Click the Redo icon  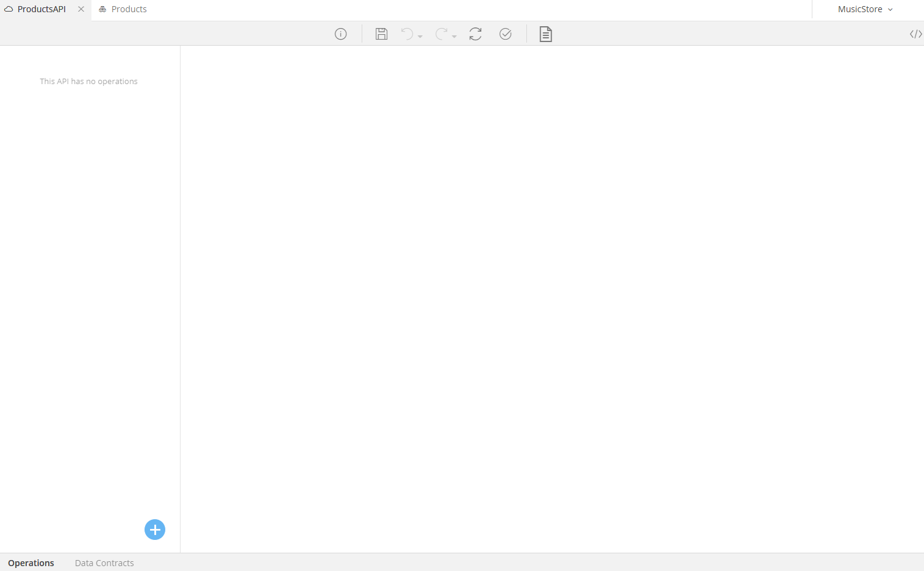point(442,34)
